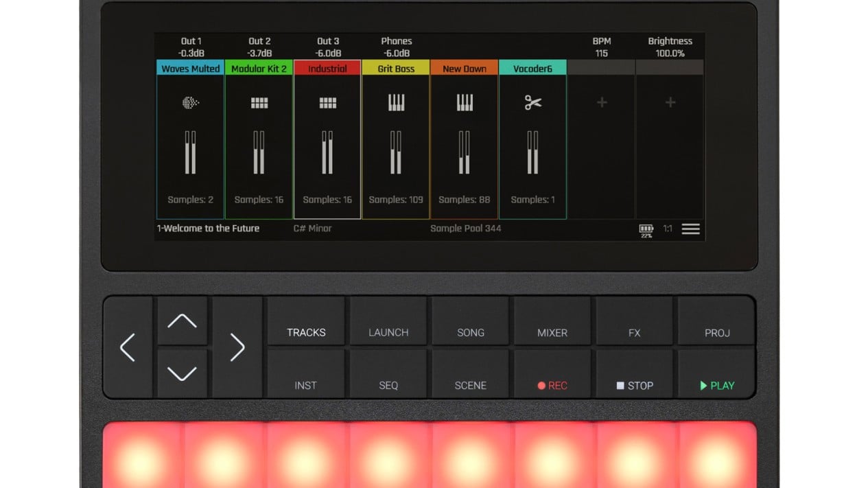Tap the scissors icon in Vocoder6 track
Image resolution: width=868 pixels, height=488 pixels.
(533, 103)
